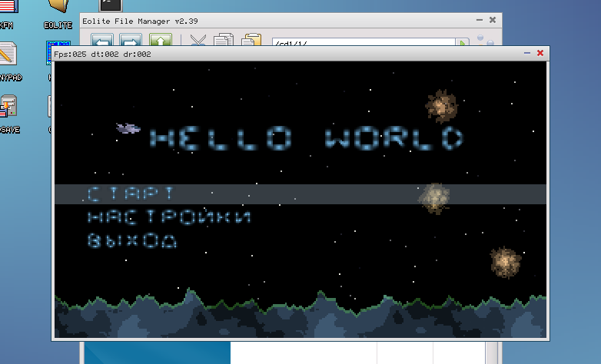Click the Eolite path field showing /cd1/1/
This screenshot has height=364, width=601.
click(364, 43)
